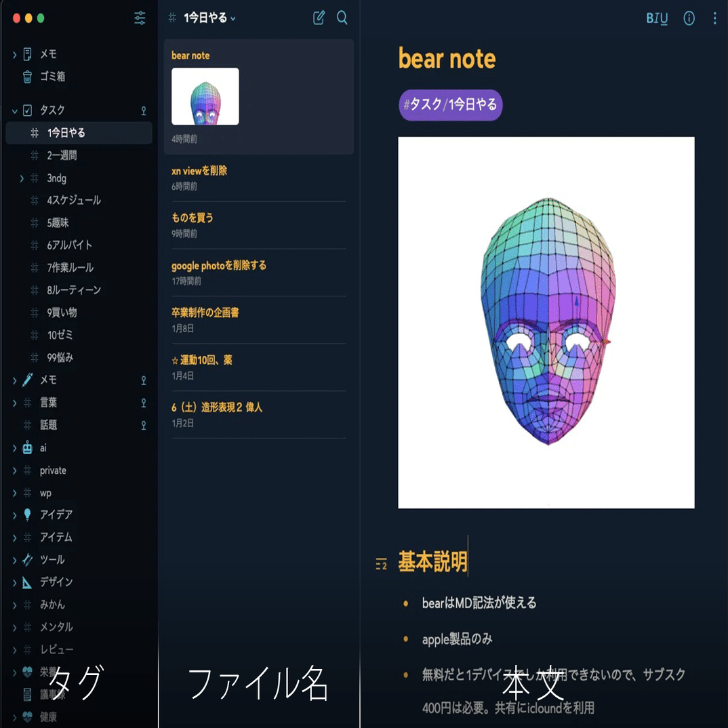Image resolution: width=728 pixels, height=728 pixels.
Task: Click the bear note title in editor
Action: (447, 59)
